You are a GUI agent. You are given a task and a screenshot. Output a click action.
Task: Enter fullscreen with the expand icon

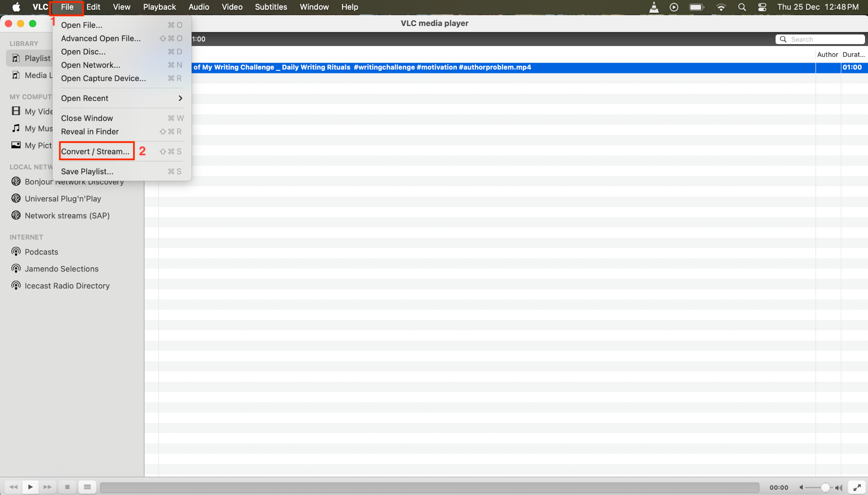(857, 487)
